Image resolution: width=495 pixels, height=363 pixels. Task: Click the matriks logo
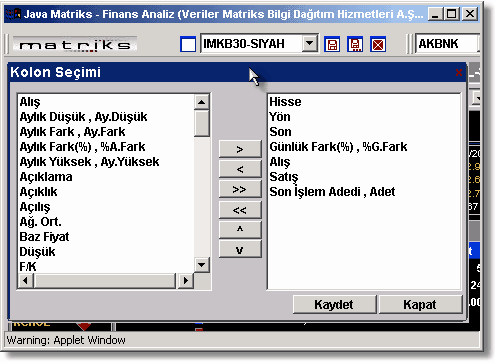click(75, 45)
